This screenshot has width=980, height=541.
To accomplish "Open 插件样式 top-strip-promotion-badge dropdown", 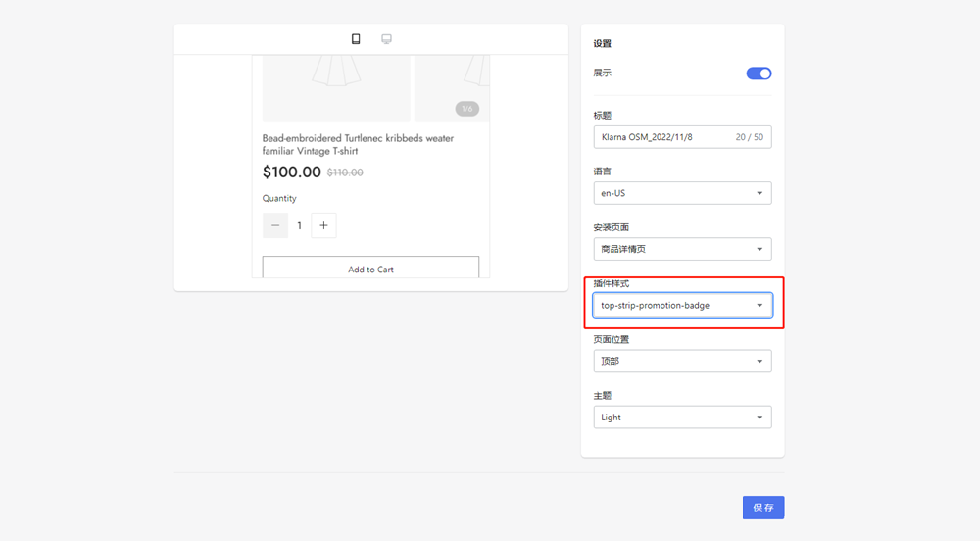I will [682, 305].
